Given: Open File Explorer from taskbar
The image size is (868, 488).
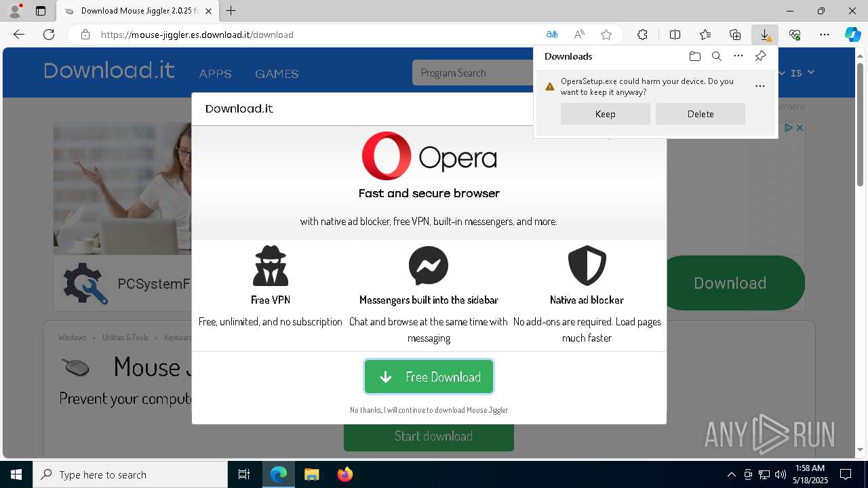Looking at the screenshot, I should pyautogui.click(x=311, y=474).
